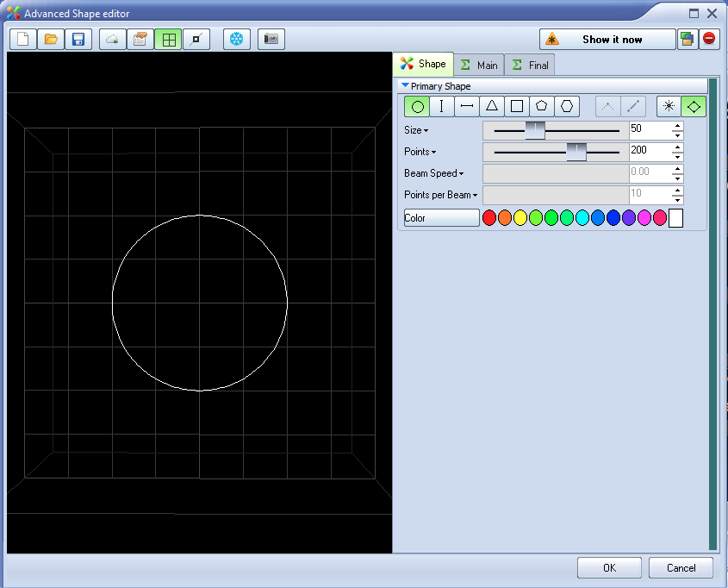Switch to the Main tab
Image resolution: width=728 pixels, height=588 pixels.
click(x=478, y=65)
